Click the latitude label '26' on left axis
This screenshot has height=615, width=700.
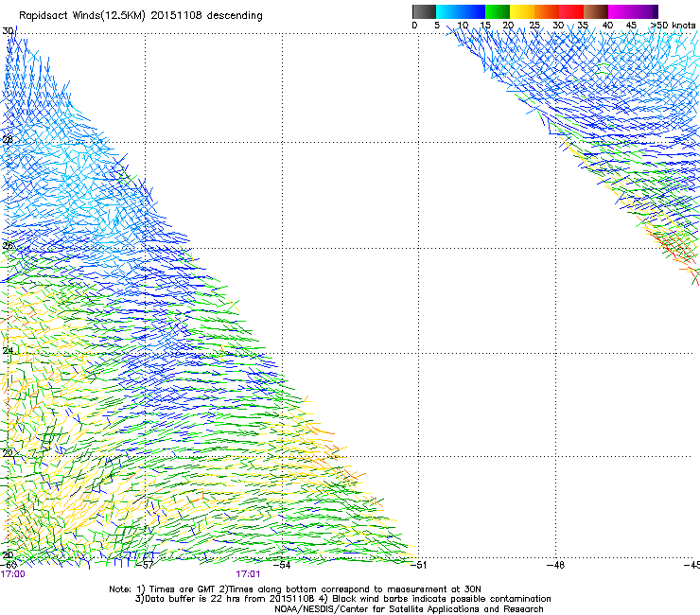(8, 246)
